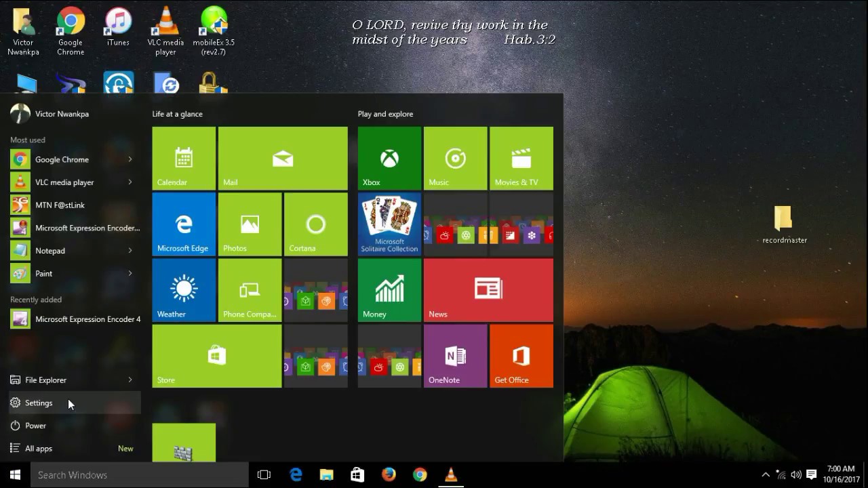Open recently added Microsoft Expression Encoder 4
868x488 pixels.
pos(75,319)
